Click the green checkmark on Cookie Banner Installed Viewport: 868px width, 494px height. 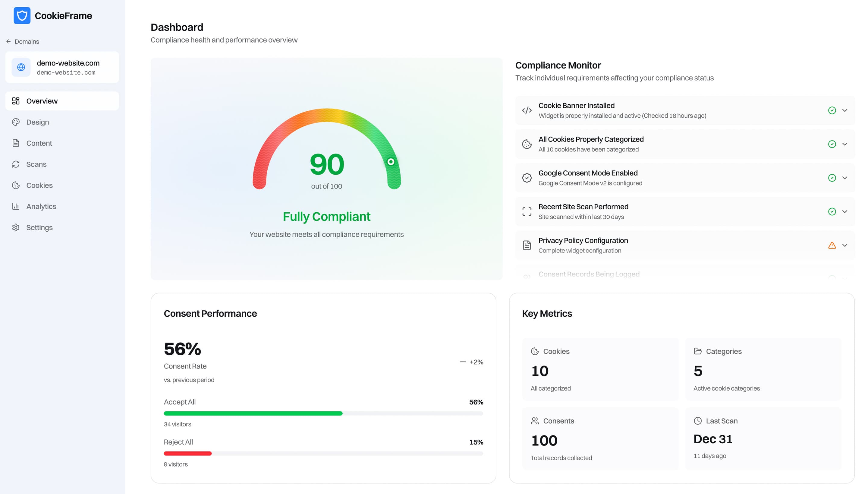click(832, 110)
